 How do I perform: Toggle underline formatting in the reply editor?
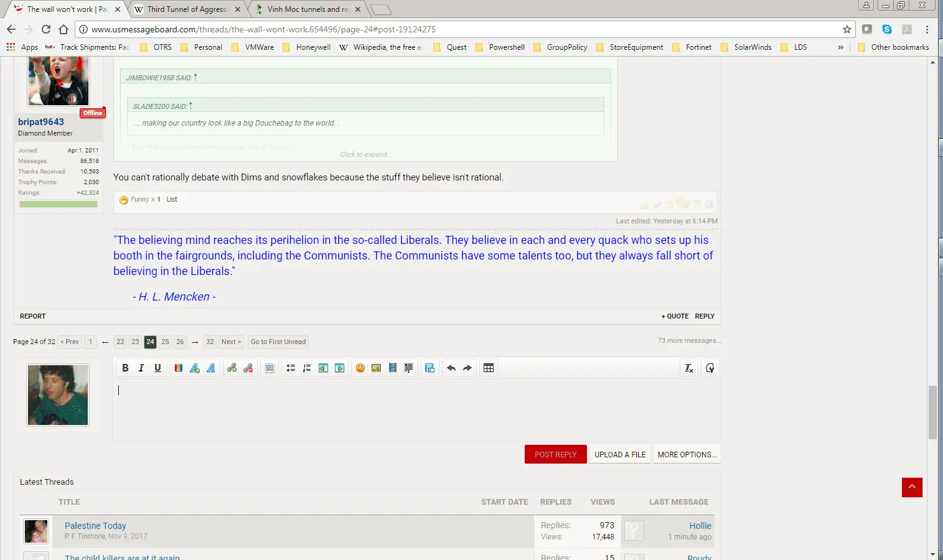[157, 368]
